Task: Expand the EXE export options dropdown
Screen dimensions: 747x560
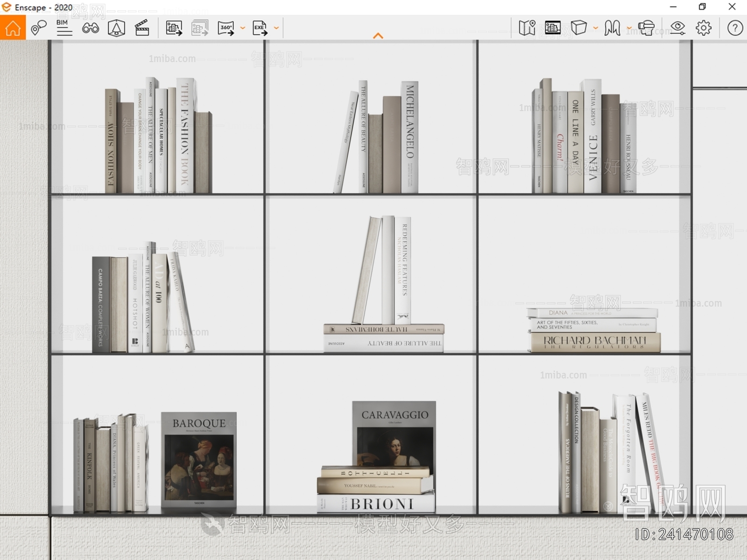Action: tap(276, 28)
